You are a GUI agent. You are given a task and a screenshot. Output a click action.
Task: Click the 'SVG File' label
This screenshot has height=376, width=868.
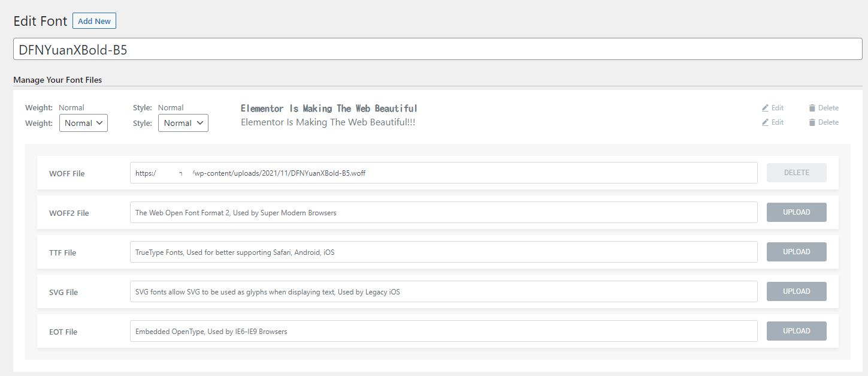click(x=63, y=292)
